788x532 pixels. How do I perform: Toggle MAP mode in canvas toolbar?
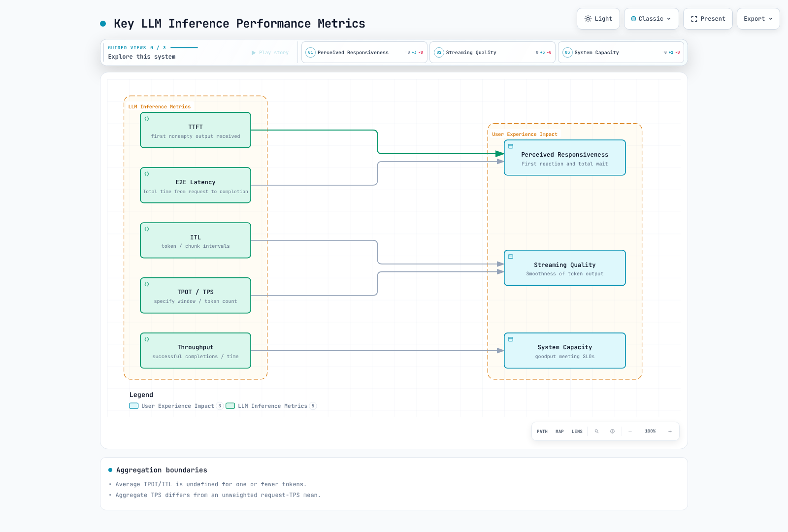pos(559,432)
